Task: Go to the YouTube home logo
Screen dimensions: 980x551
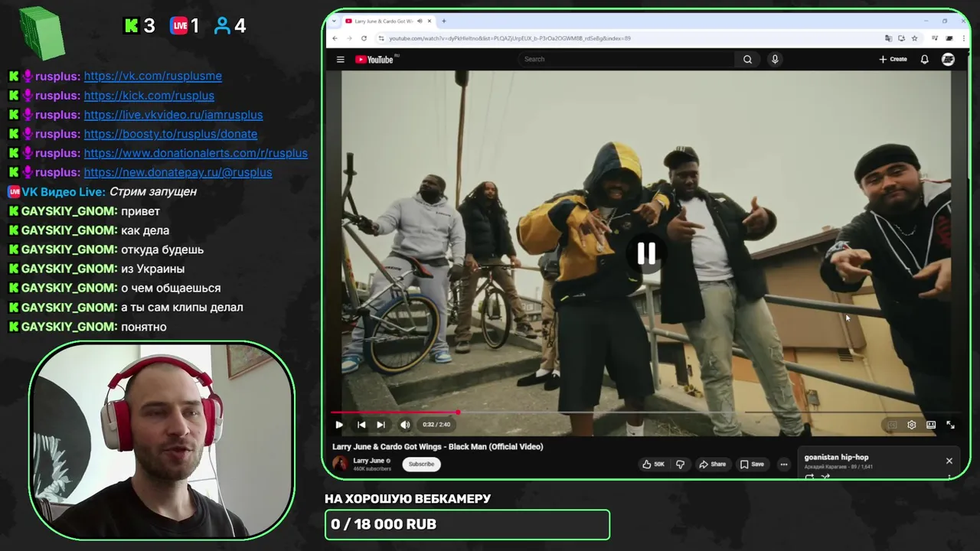Action: [376, 59]
